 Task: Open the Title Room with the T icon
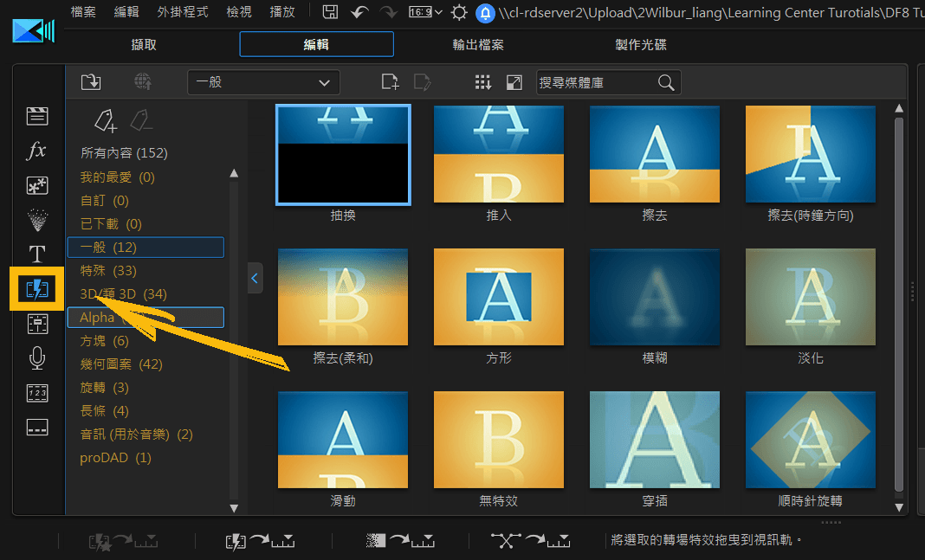(x=36, y=254)
